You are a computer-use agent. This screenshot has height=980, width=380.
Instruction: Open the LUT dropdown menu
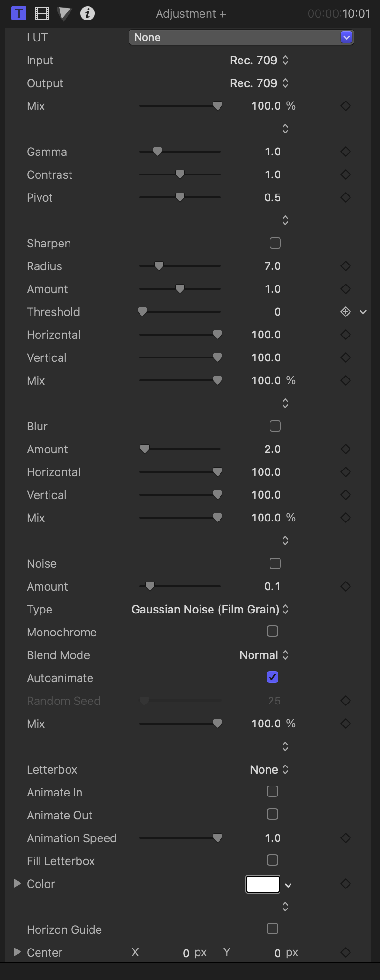(241, 37)
